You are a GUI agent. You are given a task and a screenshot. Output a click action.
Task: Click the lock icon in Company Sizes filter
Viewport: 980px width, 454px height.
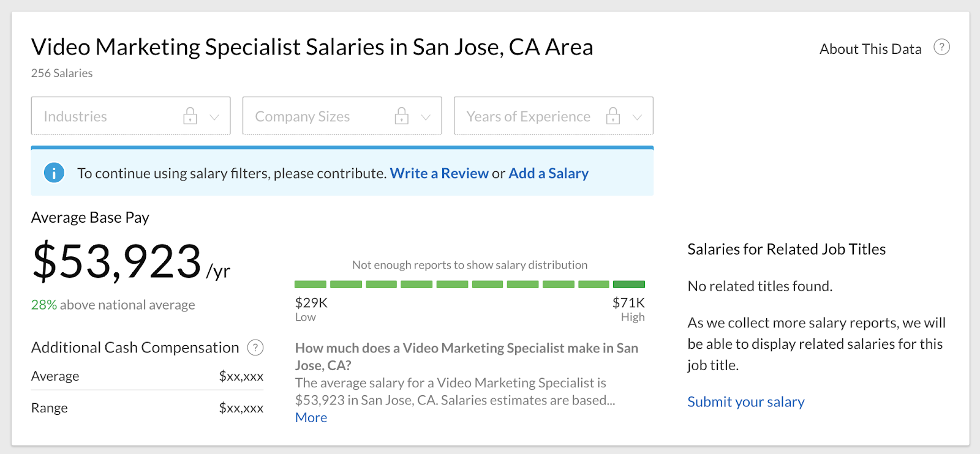pos(402,116)
